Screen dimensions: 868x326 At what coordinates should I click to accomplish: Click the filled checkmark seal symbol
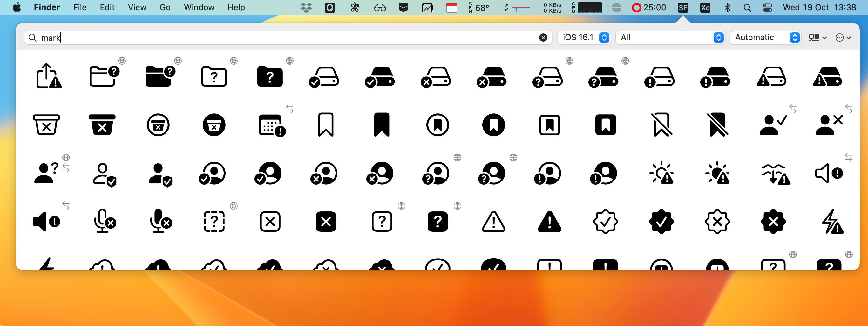(661, 222)
